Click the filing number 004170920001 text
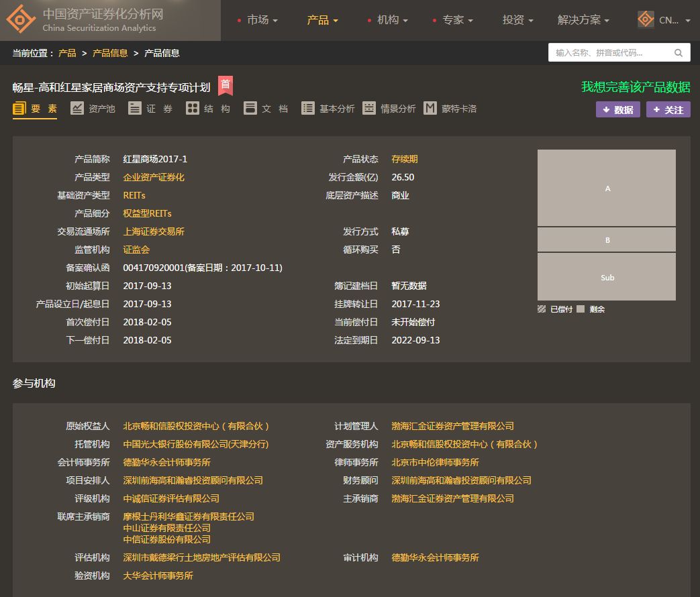The width and height of the screenshot is (700, 597). coord(154,268)
